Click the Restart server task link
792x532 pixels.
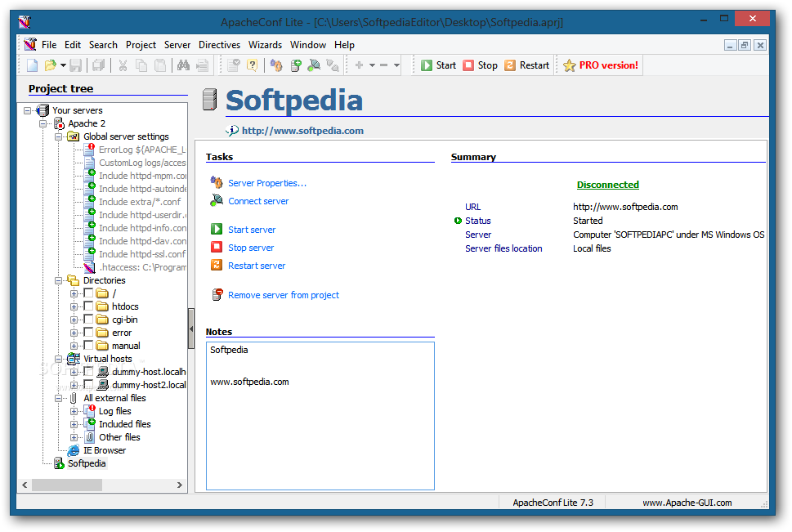point(257,266)
